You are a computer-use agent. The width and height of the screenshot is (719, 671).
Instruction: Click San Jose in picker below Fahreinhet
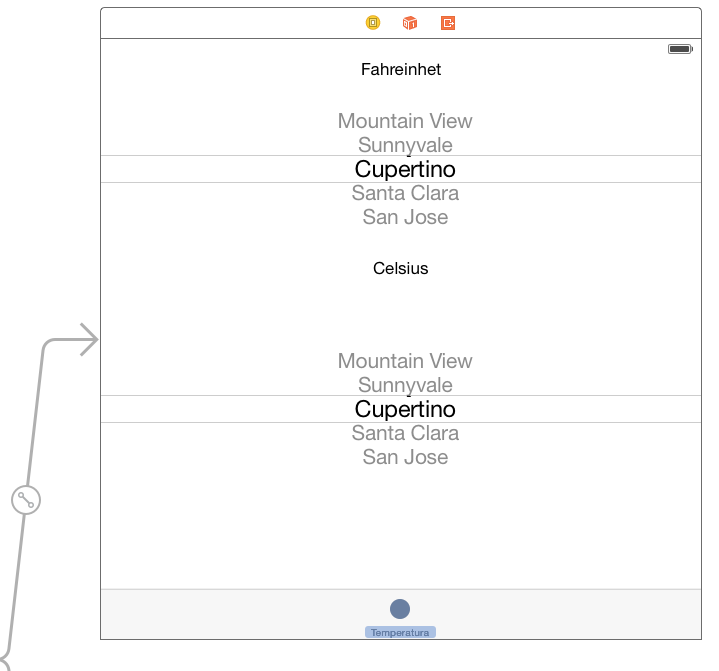(x=405, y=217)
